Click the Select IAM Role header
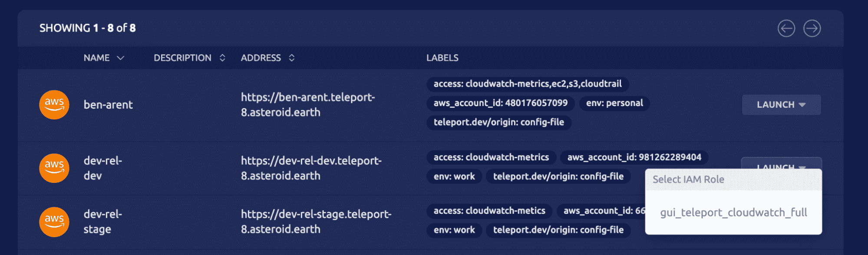868x255 pixels. tap(688, 179)
